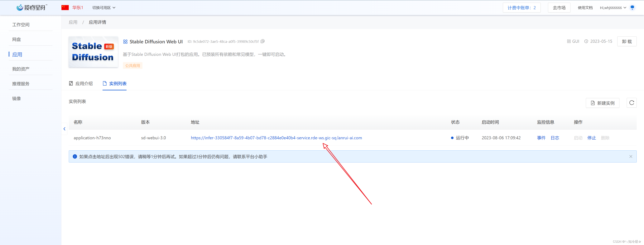
Task: Close the 502 error notice banner
Action: (631, 157)
